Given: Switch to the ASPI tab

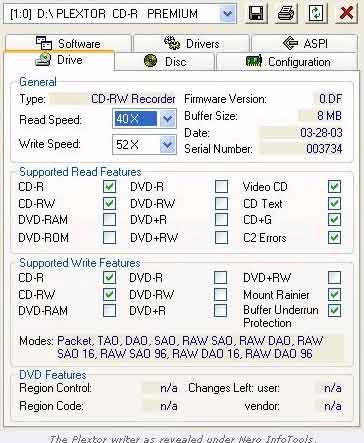Looking at the screenshot, I should point(305,43).
